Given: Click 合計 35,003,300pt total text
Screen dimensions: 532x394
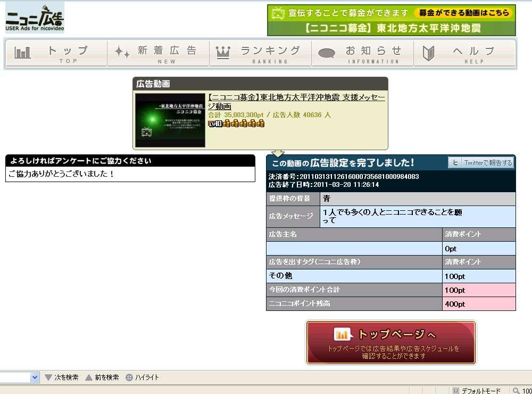Looking at the screenshot, I should pyautogui.click(x=236, y=115).
